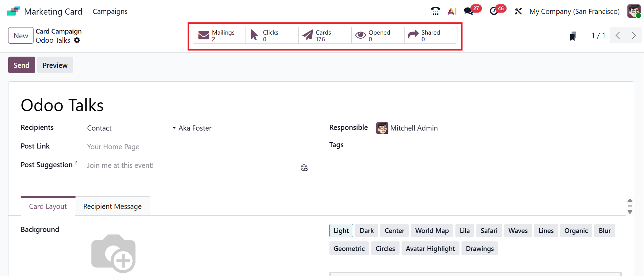Select the Organic card template
The width and height of the screenshot is (644, 276).
(x=576, y=231)
